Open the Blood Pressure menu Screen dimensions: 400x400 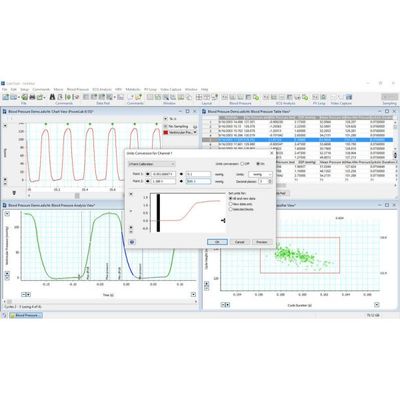[x=78, y=89]
